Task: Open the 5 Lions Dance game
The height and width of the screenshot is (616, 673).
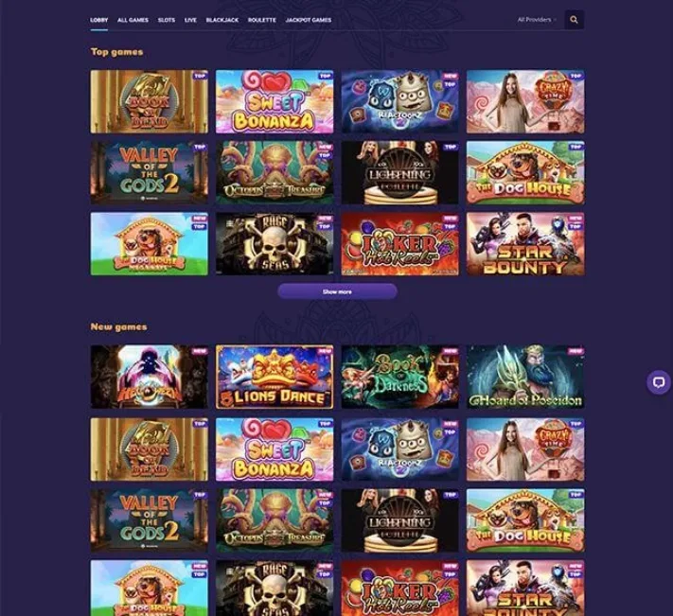Action: click(275, 377)
